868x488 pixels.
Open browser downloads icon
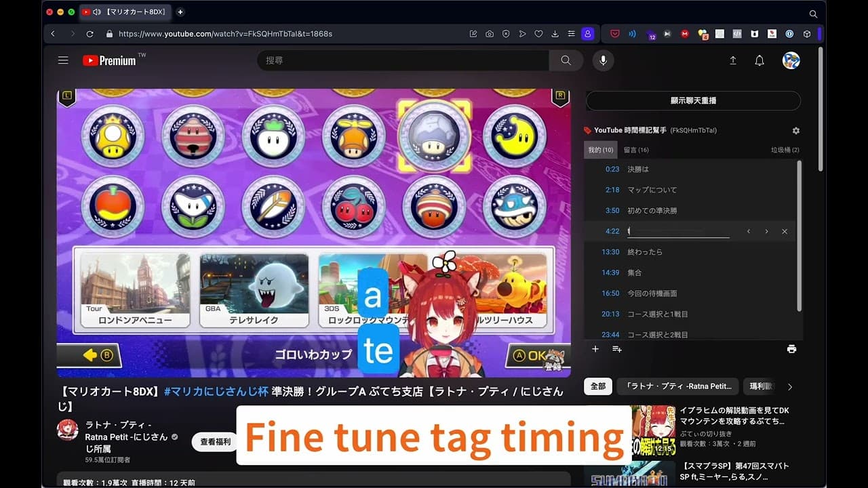coord(555,33)
